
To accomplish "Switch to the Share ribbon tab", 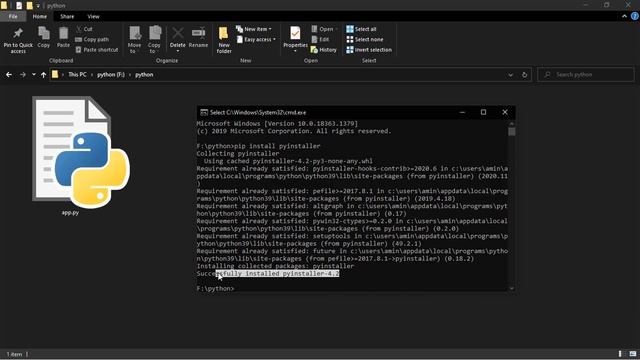I will 67,16.
